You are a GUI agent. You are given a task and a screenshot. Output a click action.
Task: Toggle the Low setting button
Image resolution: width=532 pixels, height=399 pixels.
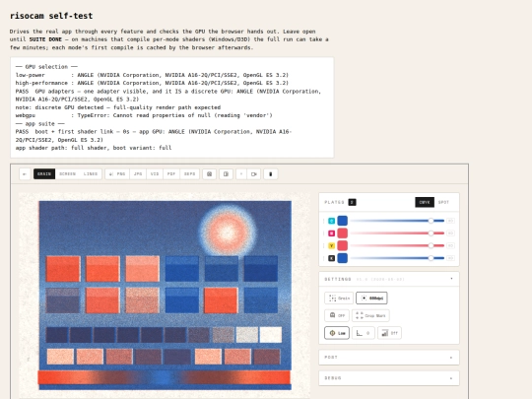[x=337, y=333]
